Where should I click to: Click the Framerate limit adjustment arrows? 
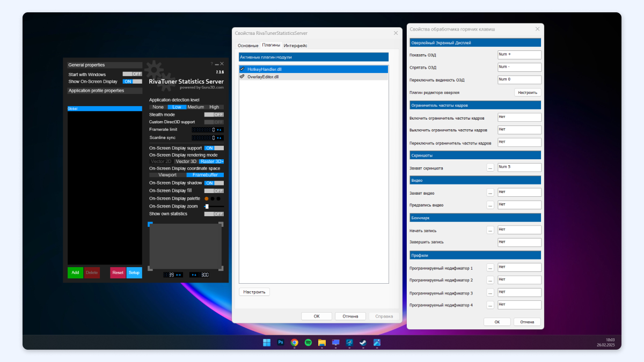coord(219,130)
